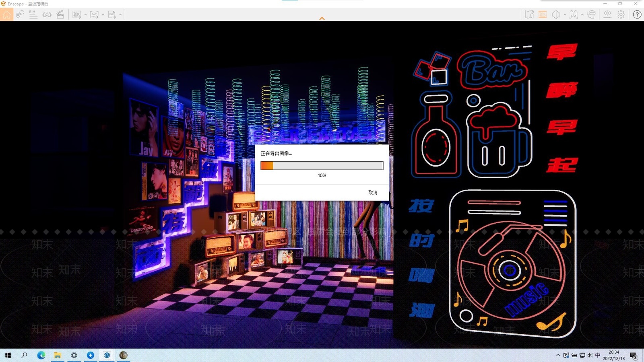Viewport: 644px width, 362px height.
Task: Open the help question mark
Action: (x=637, y=14)
